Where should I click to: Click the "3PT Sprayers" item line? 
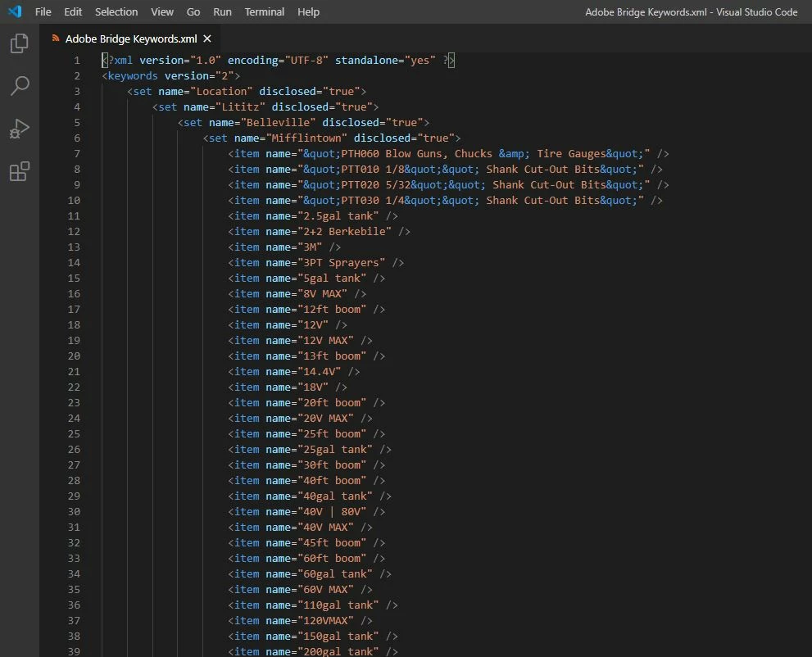point(316,262)
